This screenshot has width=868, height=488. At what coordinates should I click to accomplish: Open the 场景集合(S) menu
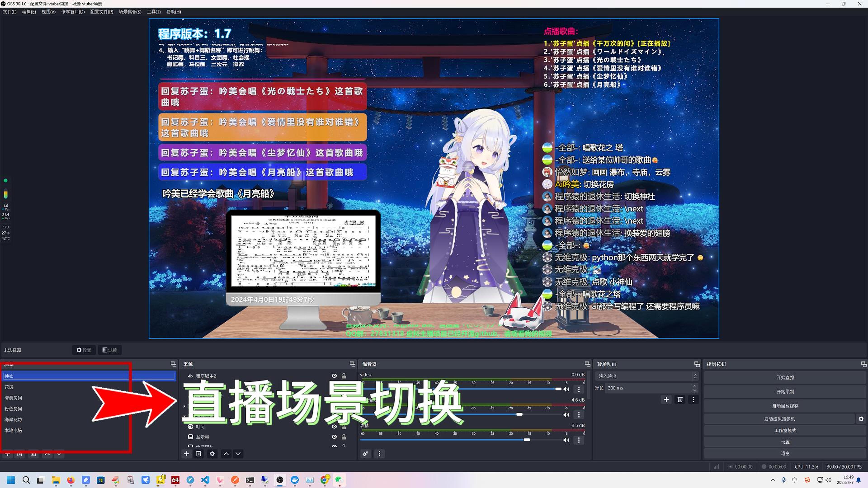(130, 12)
